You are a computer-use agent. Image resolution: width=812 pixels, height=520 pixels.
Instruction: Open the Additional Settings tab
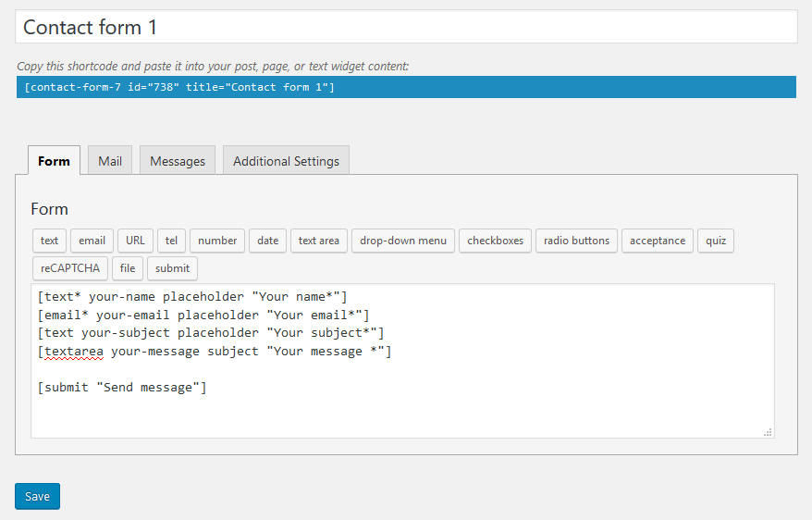point(286,161)
